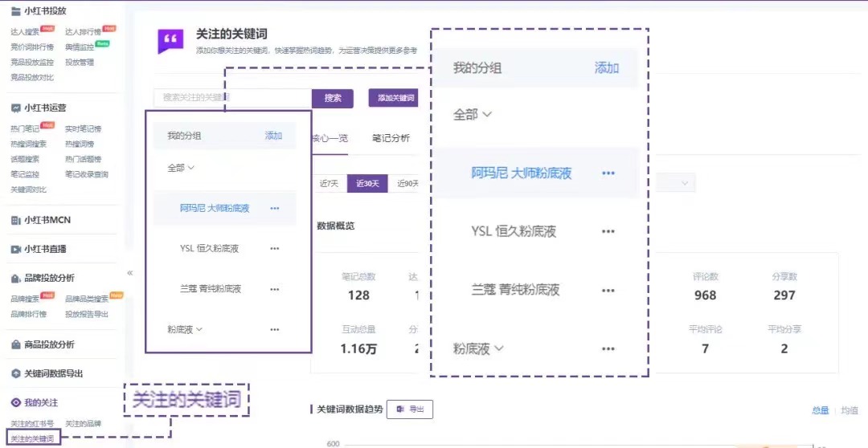This screenshot has width=868, height=448.
Task: Open 实时笔记榜 in the sidebar
Action: (x=83, y=129)
